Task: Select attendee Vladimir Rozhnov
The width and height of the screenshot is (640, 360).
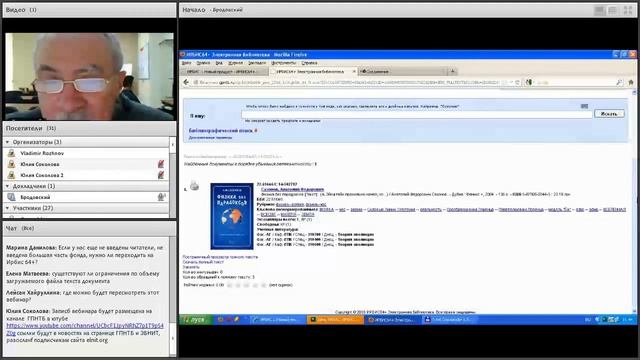Action: (x=86, y=153)
